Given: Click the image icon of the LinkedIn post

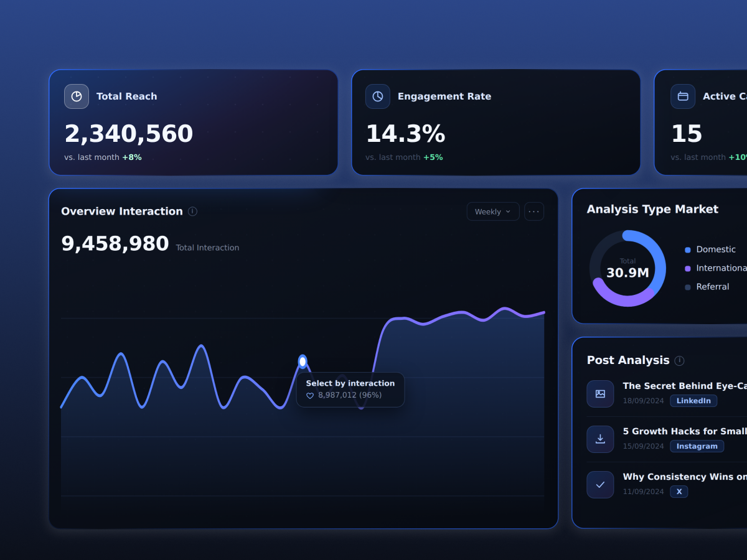Looking at the screenshot, I should pyautogui.click(x=600, y=394).
